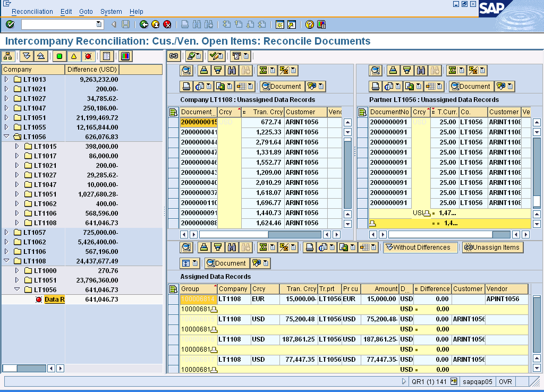544x392 pixels.
Task: Click the Details magnifier icon in Company LT1108 panel
Action: point(186,71)
